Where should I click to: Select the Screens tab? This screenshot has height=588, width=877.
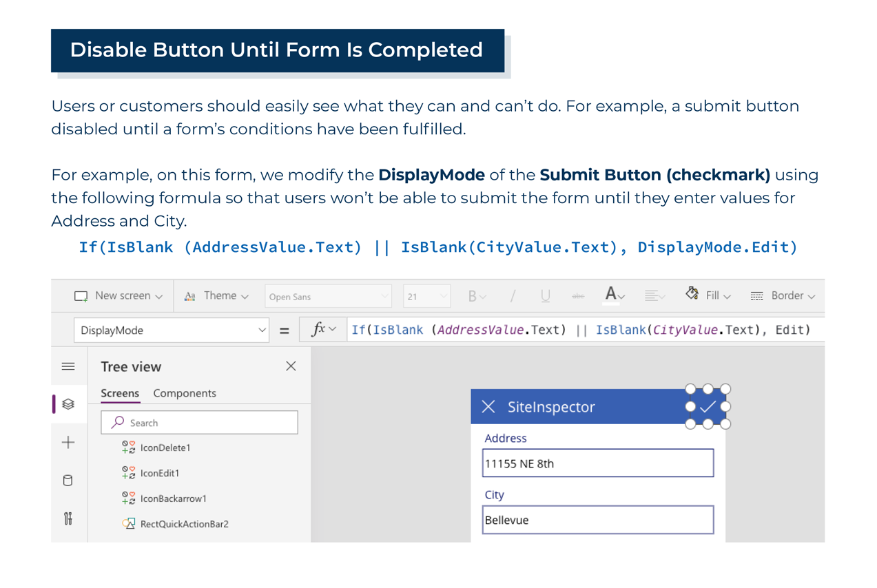120,393
